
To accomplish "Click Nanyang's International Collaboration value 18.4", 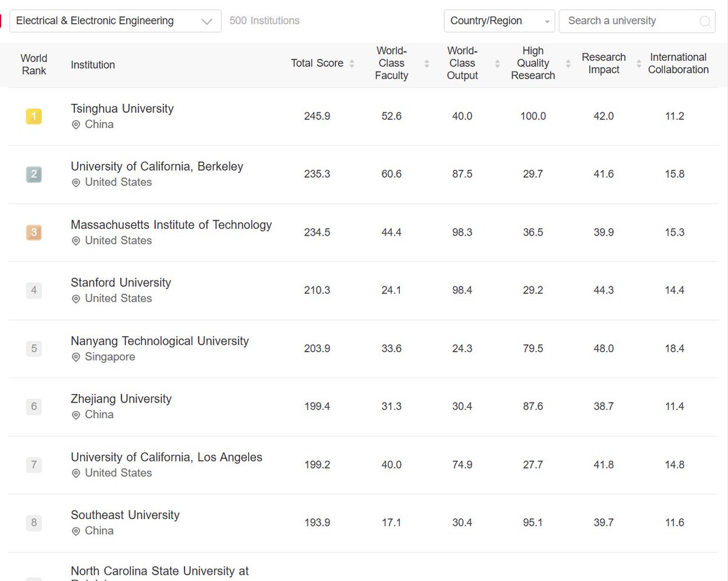I will pyautogui.click(x=675, y=348).
